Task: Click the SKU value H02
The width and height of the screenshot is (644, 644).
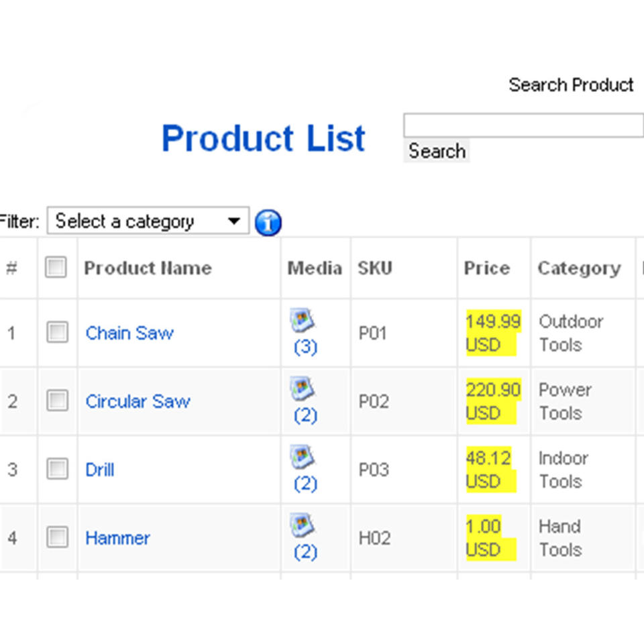Action: pos(374,539)
